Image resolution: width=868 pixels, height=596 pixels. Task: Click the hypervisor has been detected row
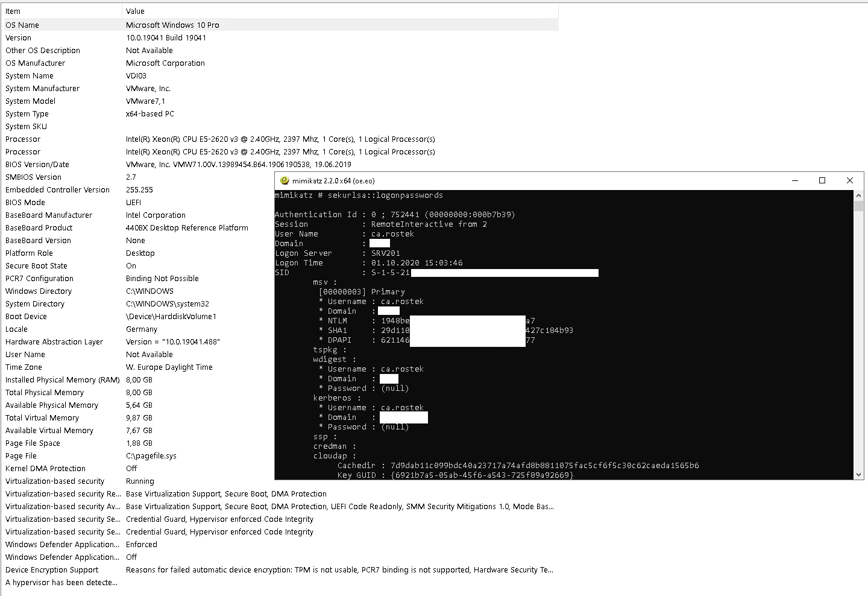tap(279, 582)
